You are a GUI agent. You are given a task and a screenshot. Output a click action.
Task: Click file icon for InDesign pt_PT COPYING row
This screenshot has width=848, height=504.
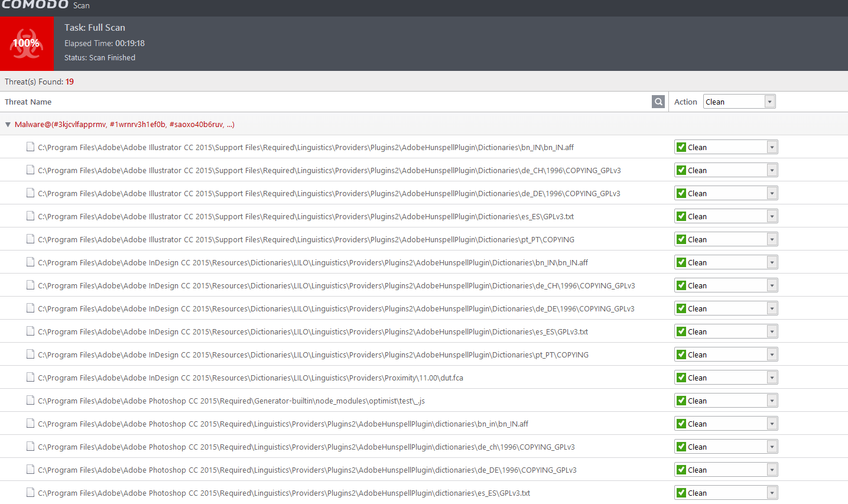[30, 355]
